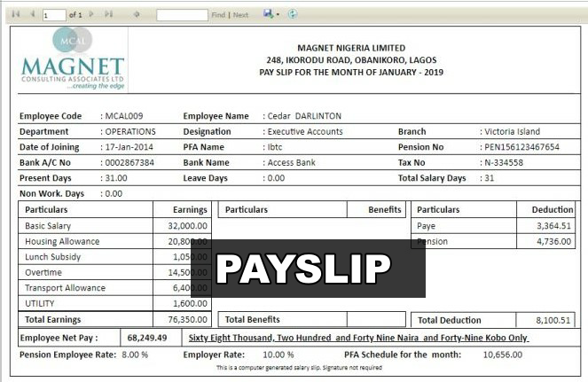The image size is (588, 382).
Task: Select PFA name Ibtc
Action: [275, 147]
